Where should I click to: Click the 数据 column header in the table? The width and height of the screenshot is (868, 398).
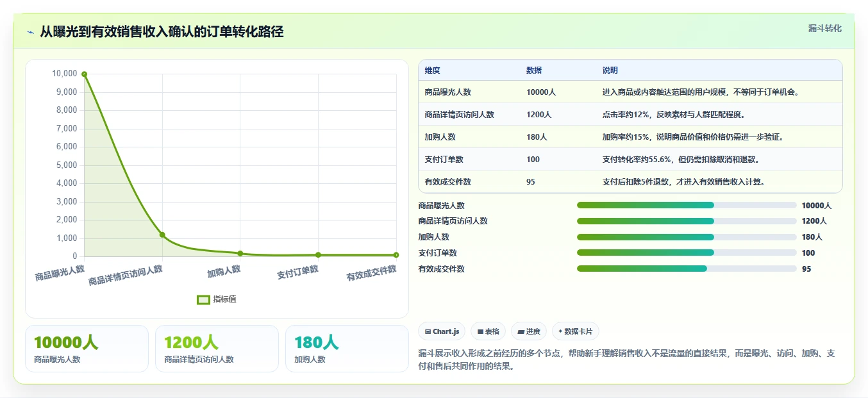(534, 70)
